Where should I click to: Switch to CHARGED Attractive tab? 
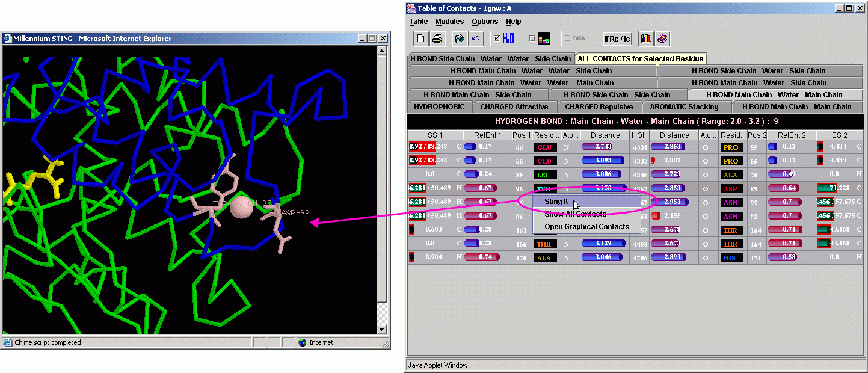tap(514, 107)
